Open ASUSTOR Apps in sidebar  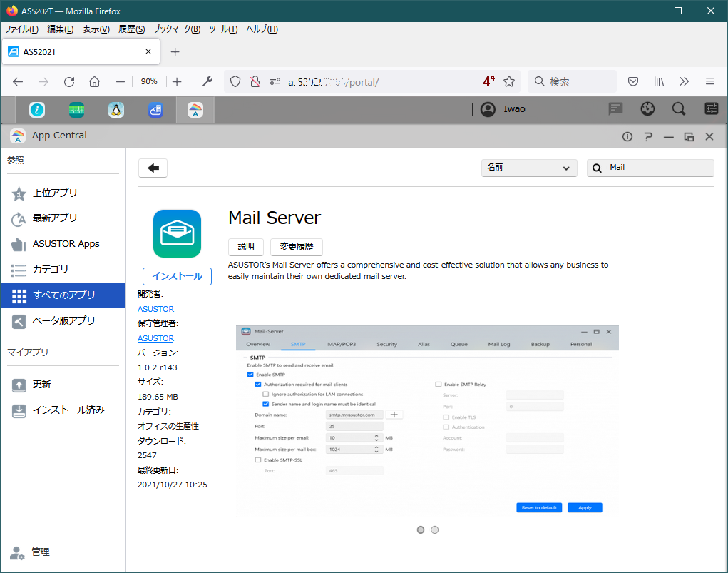click(63, 244)
